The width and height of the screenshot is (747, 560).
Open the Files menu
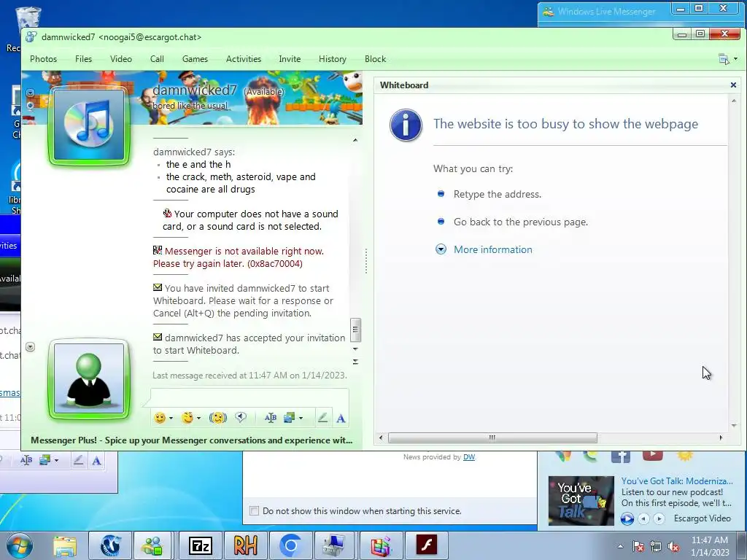coord(83,59)
